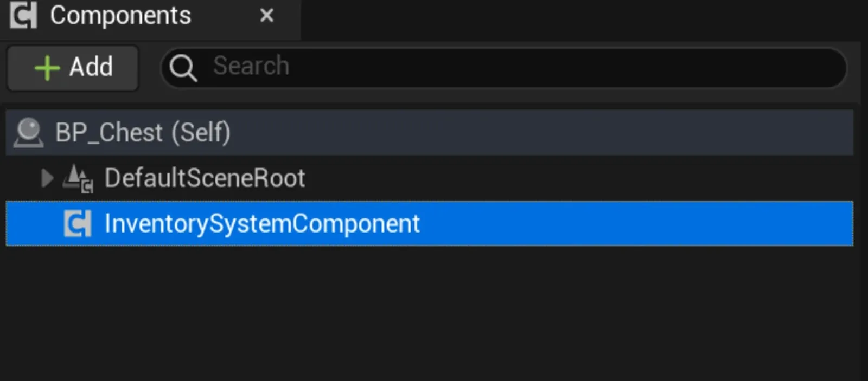Click inside the Search components field
This screenshot has height=381, width=868.
point(380,66)
